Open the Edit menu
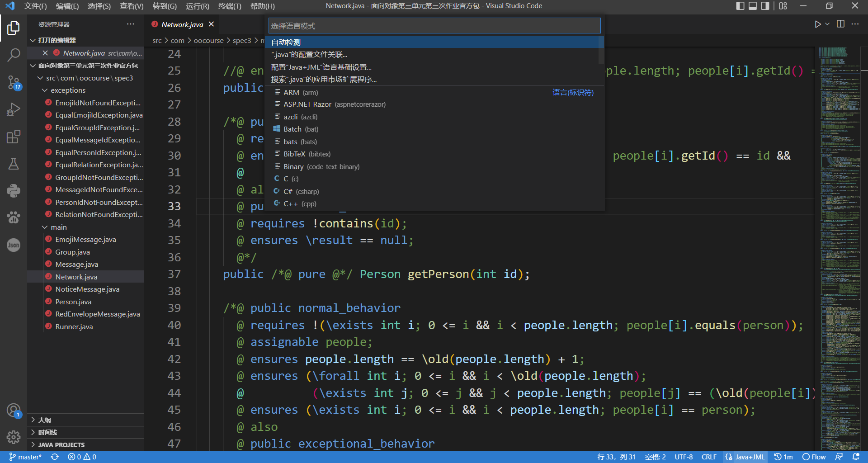Image resolution: width=868 pixels, height=463 pixels. [x=67, y=6]
